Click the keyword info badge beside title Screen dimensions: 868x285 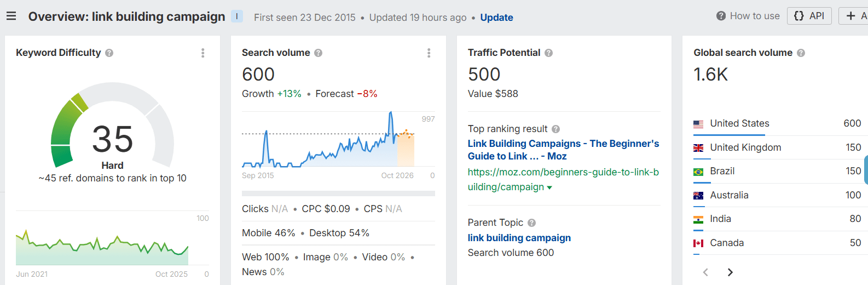pos(237,16)
